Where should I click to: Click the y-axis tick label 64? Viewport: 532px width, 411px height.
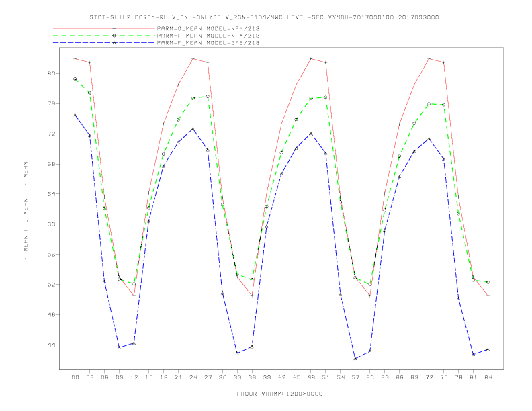[51, 194]
